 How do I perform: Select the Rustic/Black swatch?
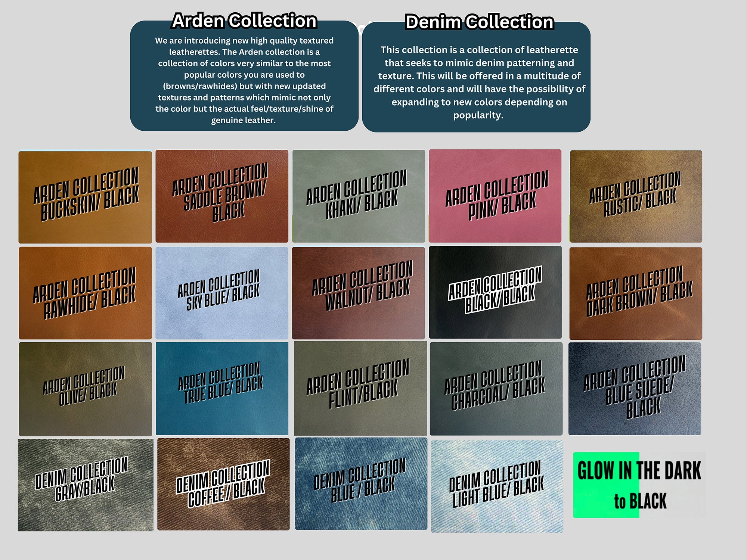(x=636, y=196)
